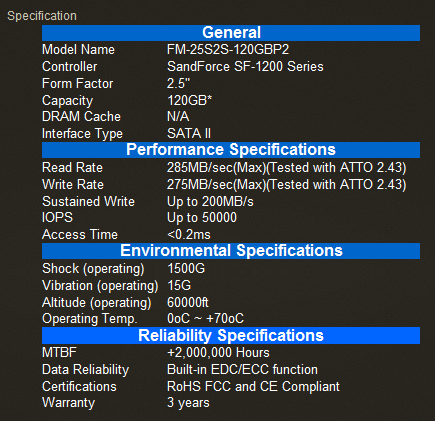Click the Specification heading text
The height and width of the screenshot is (421, 435).
[x=42, y=16]
